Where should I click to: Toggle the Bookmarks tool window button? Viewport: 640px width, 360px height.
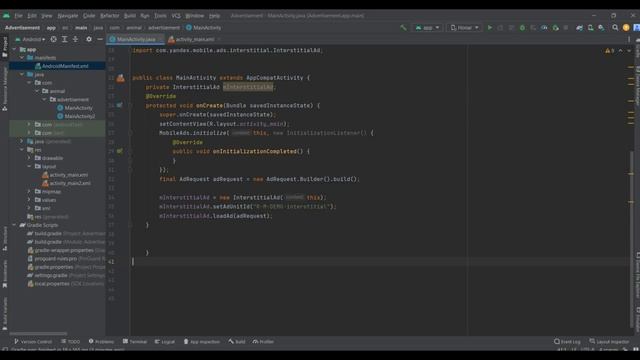[x=4, y=274]
